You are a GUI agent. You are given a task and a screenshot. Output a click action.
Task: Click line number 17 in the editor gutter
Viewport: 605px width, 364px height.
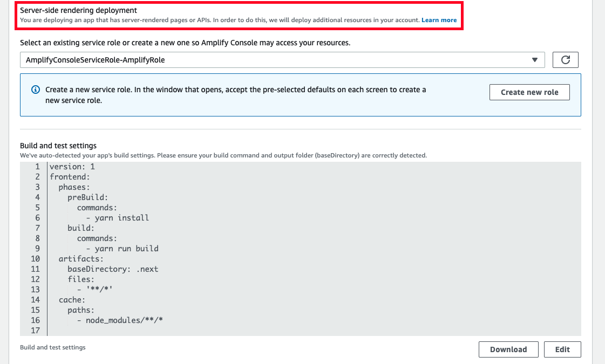pyautogui.click(x=35, y=331)
